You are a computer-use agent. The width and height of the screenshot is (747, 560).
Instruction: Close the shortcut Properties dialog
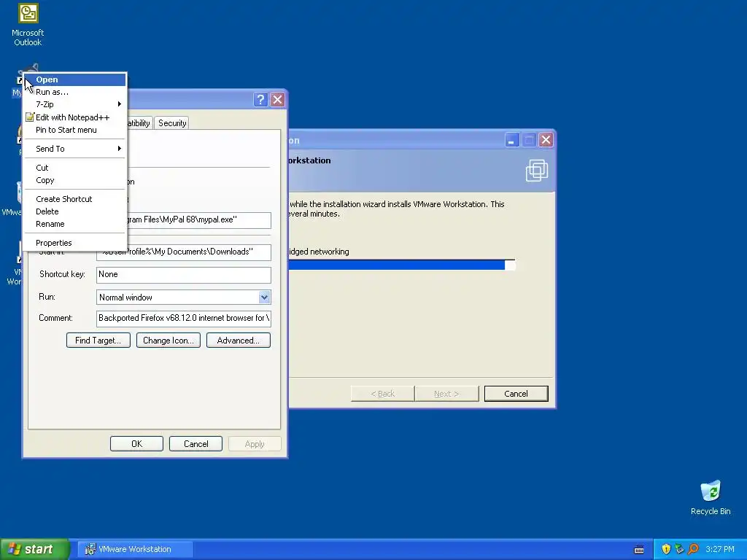tap(277, 99)
